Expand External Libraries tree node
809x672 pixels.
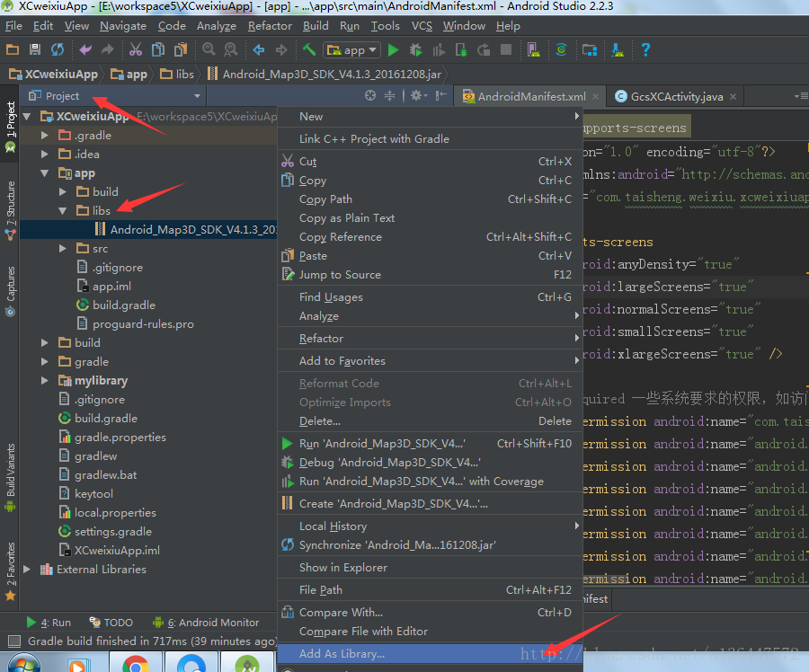(27, 570)
